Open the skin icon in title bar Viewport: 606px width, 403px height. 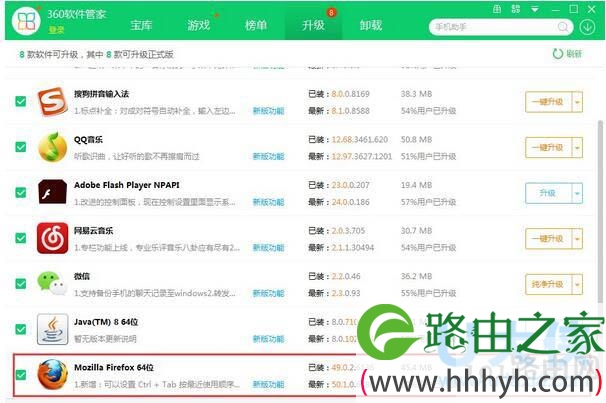click(497, 9)
